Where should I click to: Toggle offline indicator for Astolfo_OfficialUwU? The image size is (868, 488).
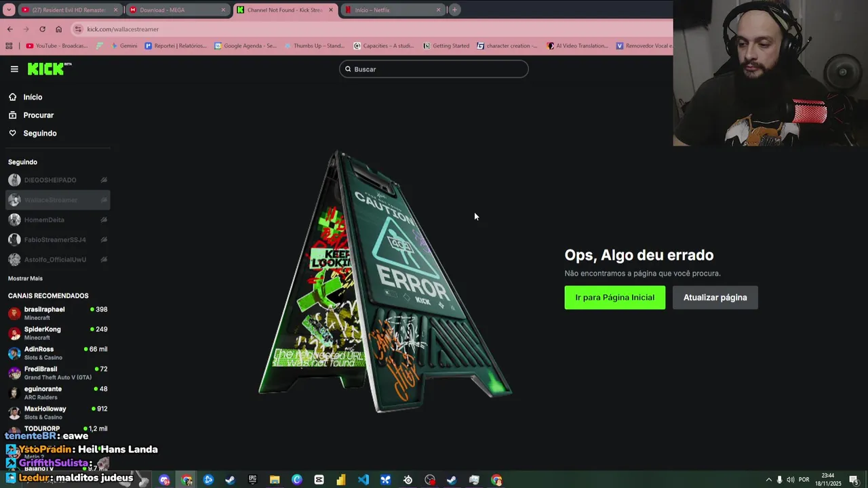(104, 260)
